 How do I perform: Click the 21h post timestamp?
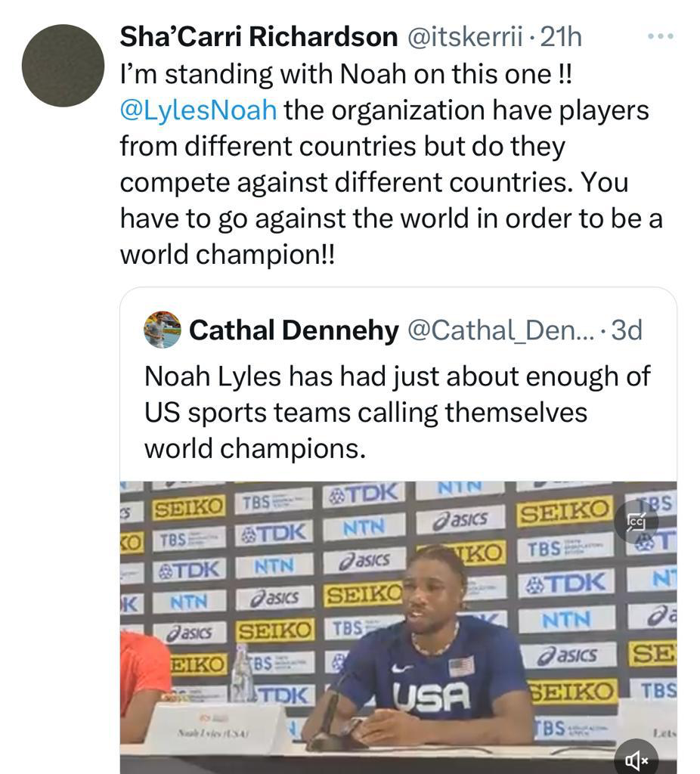[x=561, y=36]
